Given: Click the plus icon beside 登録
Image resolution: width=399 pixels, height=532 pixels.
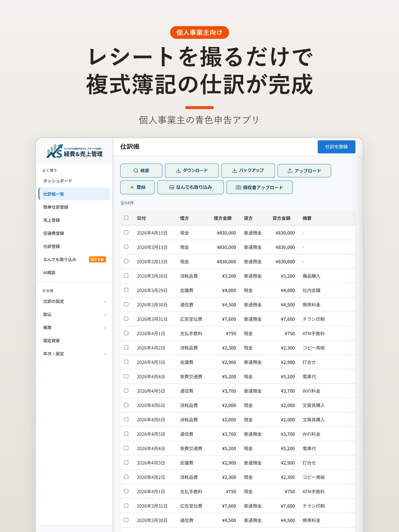Looking at the screenshot, I should point(132,187).
